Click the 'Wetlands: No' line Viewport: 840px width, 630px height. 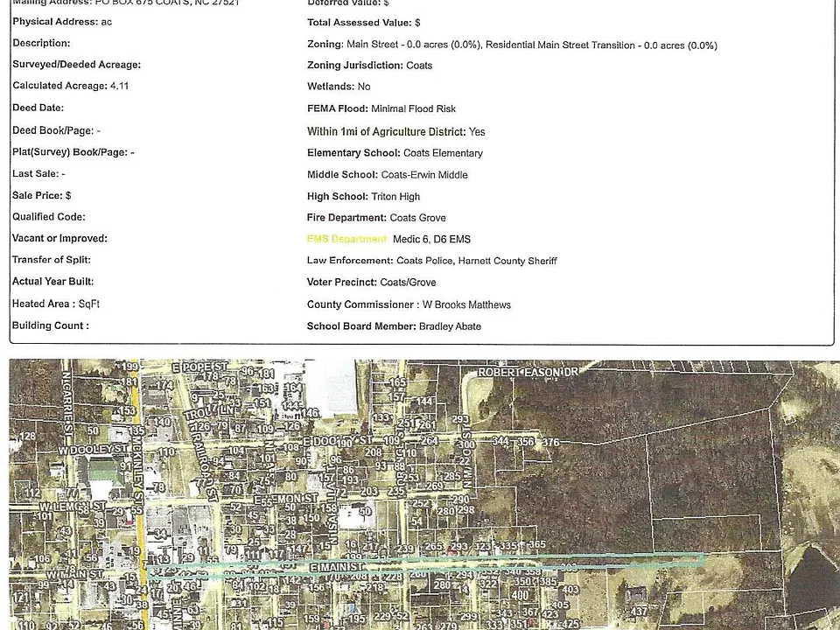point(339,87)
